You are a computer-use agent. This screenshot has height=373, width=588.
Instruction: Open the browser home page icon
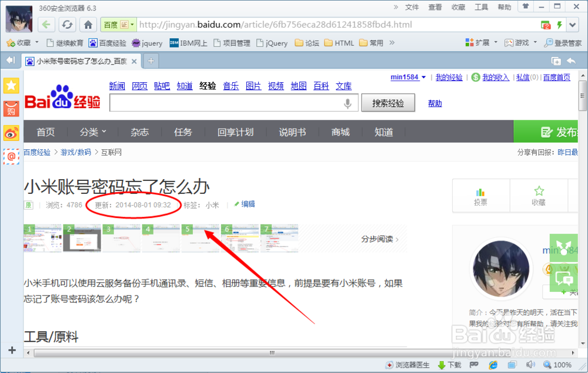pyautogui.click(x=88, y=25)
